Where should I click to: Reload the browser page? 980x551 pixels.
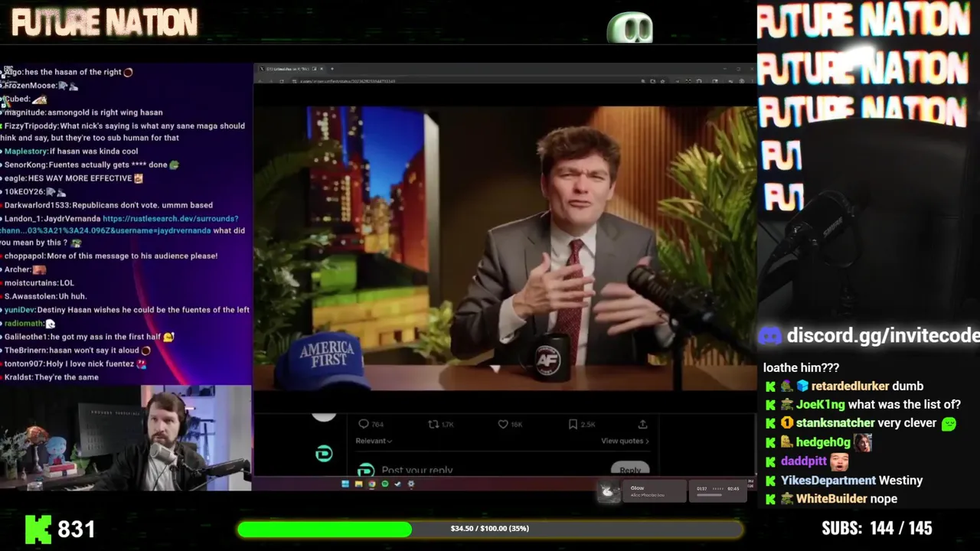[x=282, y=80]
